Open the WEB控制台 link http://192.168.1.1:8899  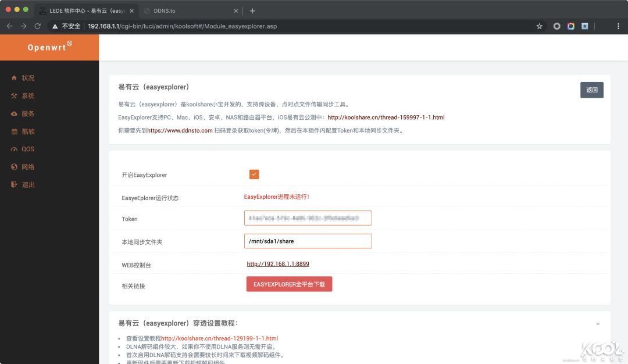277,263
